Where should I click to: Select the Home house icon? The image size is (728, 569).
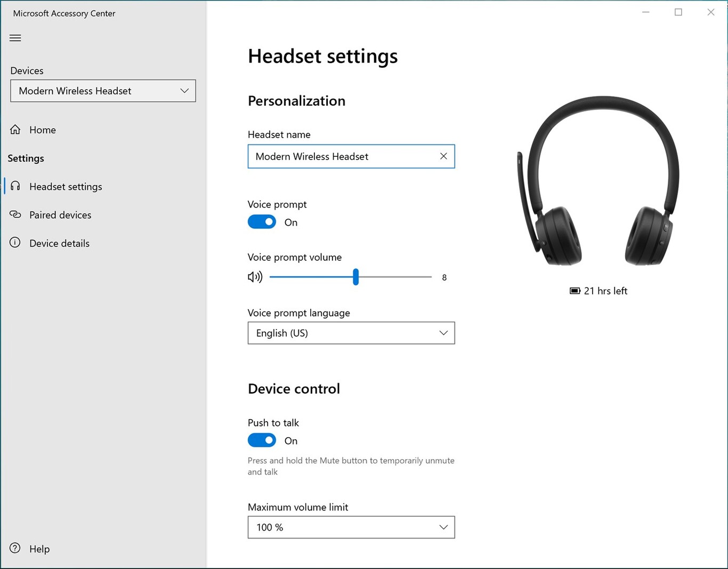point(15,129)
